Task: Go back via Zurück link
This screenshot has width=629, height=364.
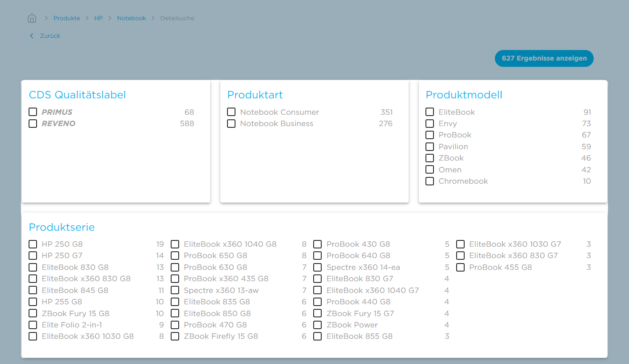Action: (50, 36)
